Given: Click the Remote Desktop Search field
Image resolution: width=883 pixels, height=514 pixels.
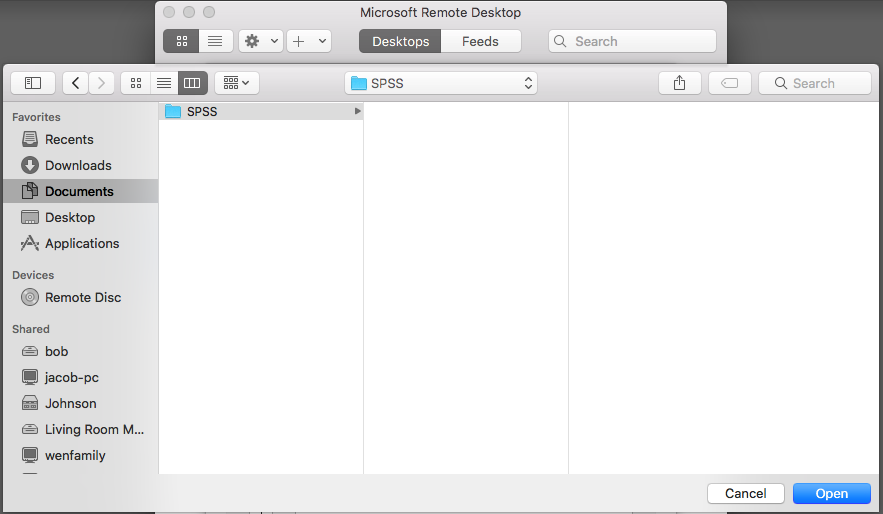Looking at the screenshot, I should (x=632, y=41).
